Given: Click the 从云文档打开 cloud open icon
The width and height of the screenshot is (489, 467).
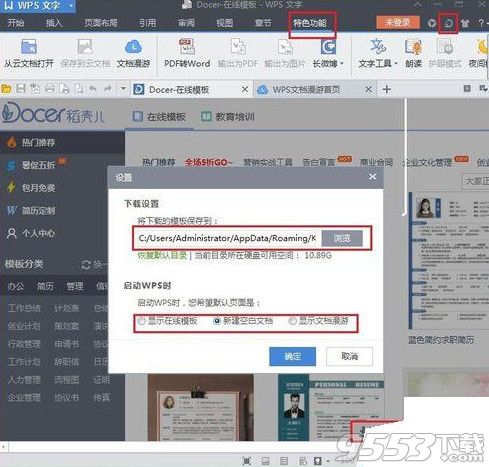Looking at the screenshot, I should point(29,47).
